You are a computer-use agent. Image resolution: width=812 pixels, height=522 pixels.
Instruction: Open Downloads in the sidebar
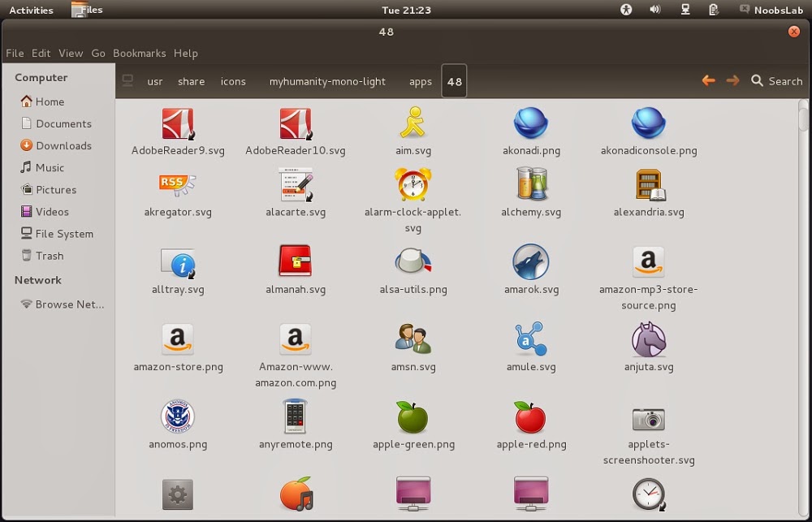click(x=56, y=145)
